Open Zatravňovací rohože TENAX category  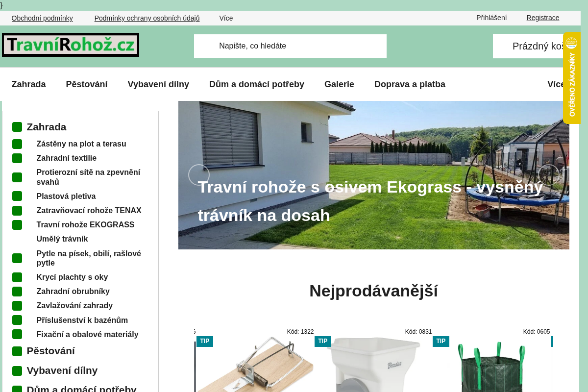tap(89, 211)
